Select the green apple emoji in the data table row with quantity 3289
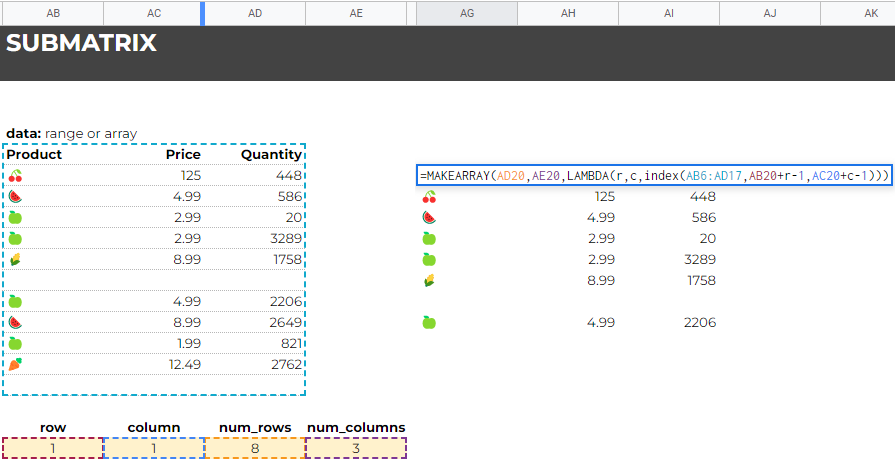The width and height of the screenshot is (895, 467). (x=15, y=239)
